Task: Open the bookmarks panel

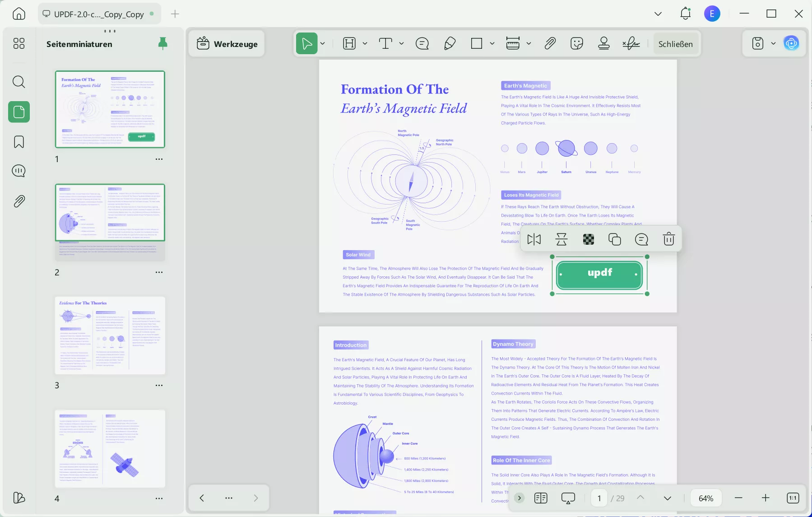Action: pyautogui.click(x=19, y=142)
